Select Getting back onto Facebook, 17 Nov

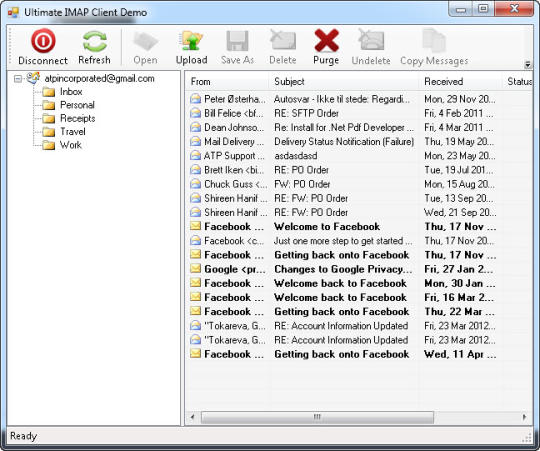(343, 255)
